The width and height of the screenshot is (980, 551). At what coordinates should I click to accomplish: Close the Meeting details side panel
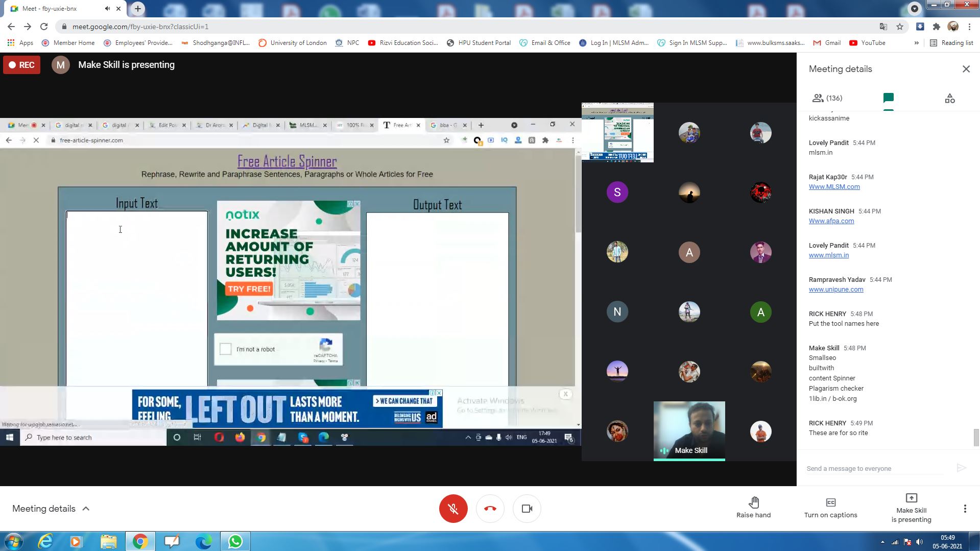click(966, 69)
